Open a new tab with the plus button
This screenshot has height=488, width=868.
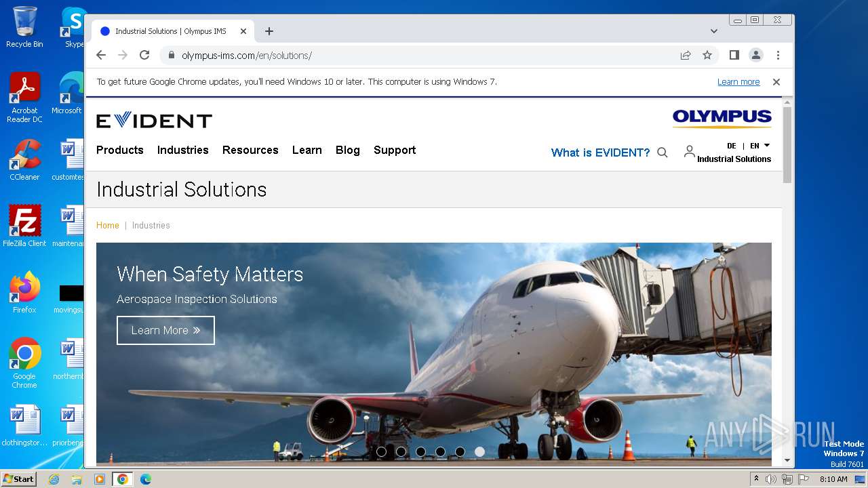tap(269, 31)
